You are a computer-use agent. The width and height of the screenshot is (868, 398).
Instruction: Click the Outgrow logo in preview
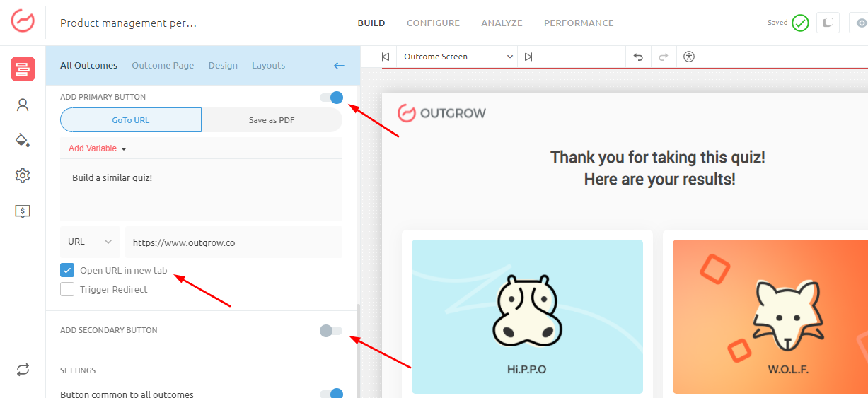[441, 112]
